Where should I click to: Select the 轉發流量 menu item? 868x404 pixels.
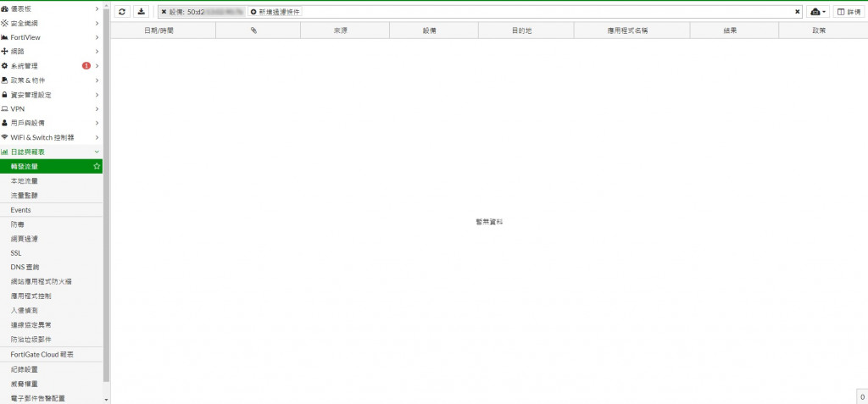coord(51,166)
